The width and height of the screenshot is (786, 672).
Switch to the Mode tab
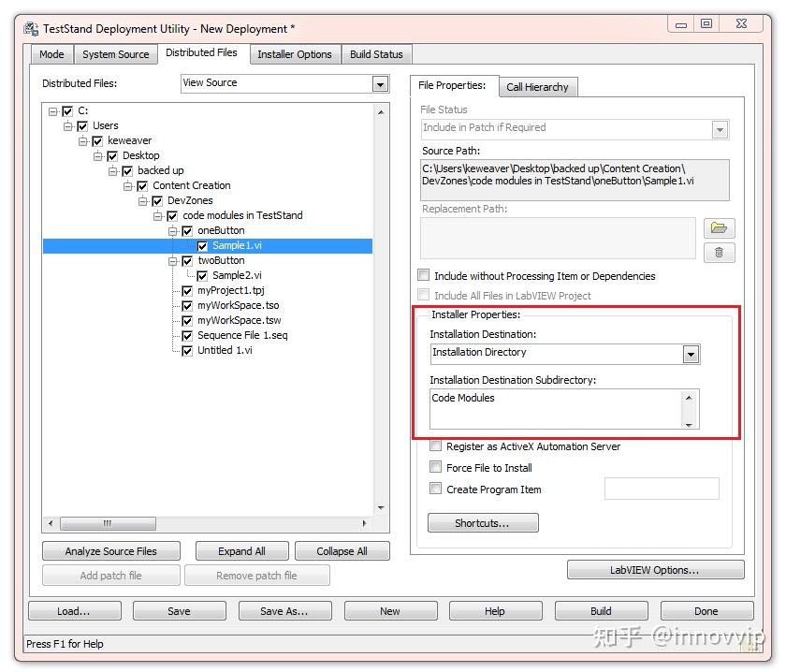51,54
